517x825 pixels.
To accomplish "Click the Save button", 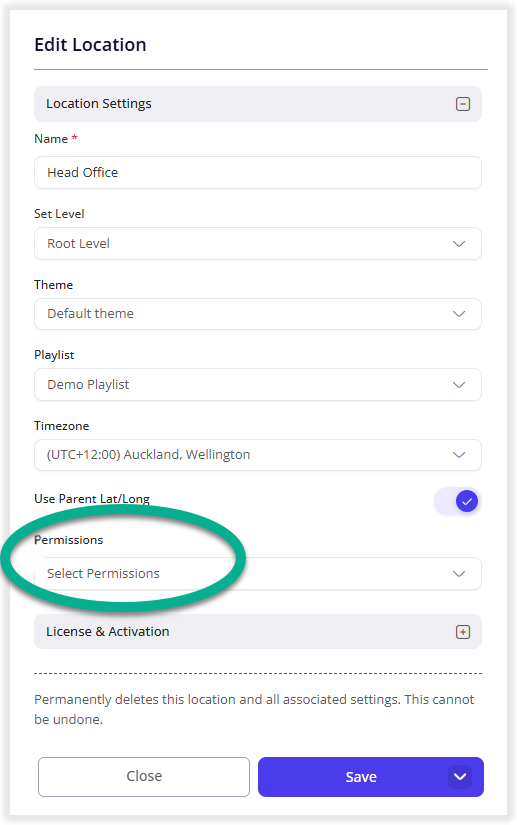I will pyautogui.click(x=361, y=777).
